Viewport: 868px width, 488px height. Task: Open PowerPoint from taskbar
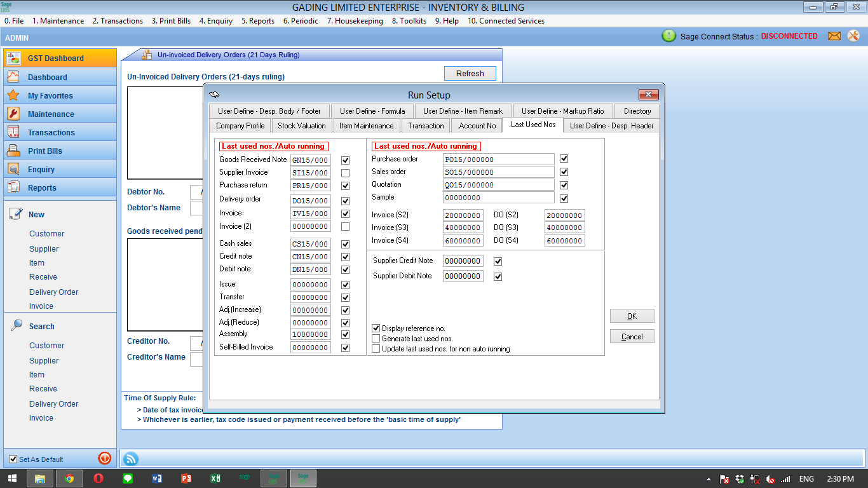click(x=186, y=478)
